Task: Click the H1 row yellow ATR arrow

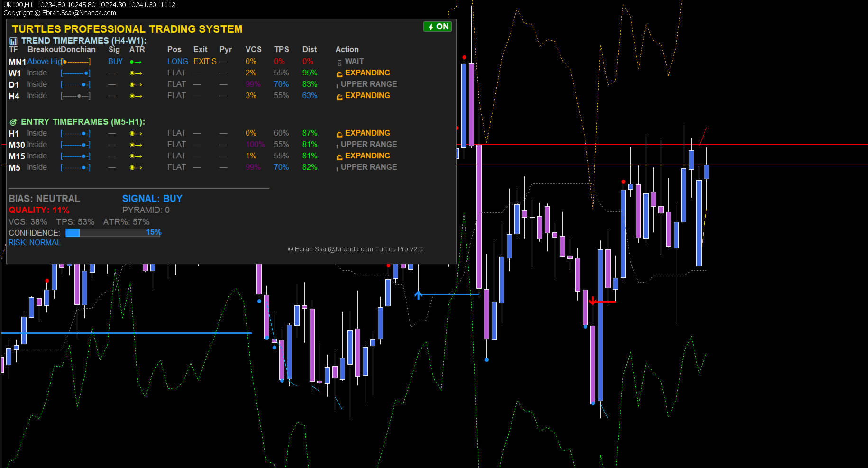Action: (136, 134)
